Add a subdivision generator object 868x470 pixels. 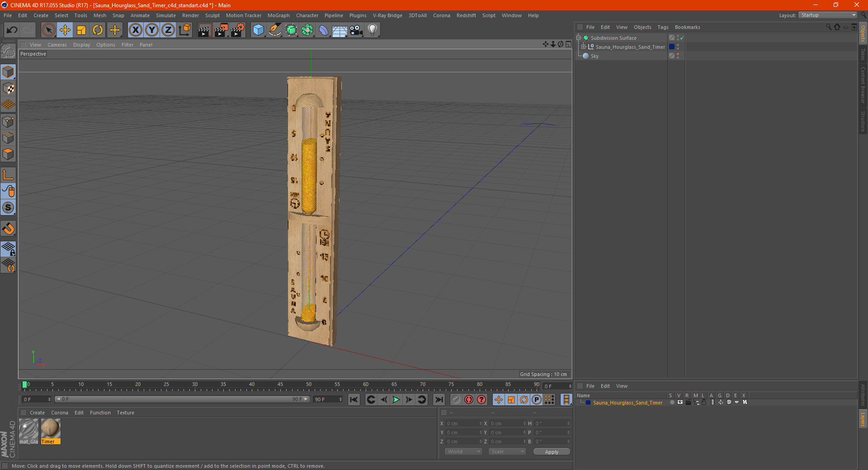pyautogui.click(x=291, y=30)
